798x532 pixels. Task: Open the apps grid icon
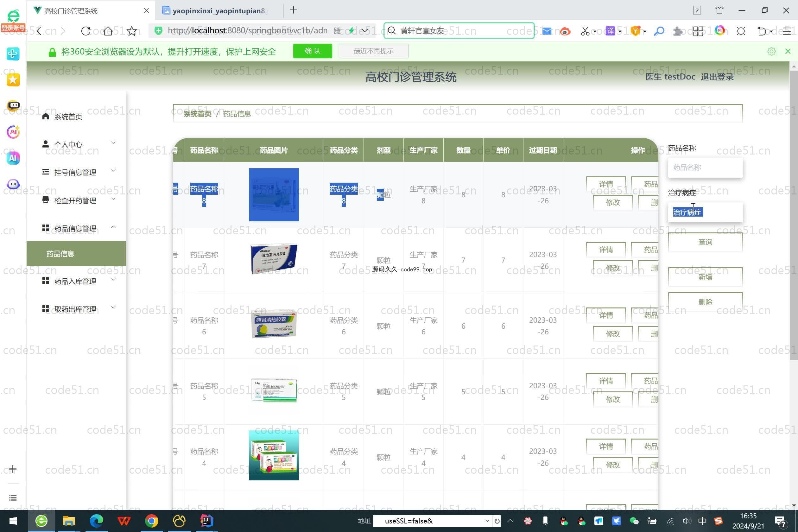pyautogui.click(x=698, y=31)
